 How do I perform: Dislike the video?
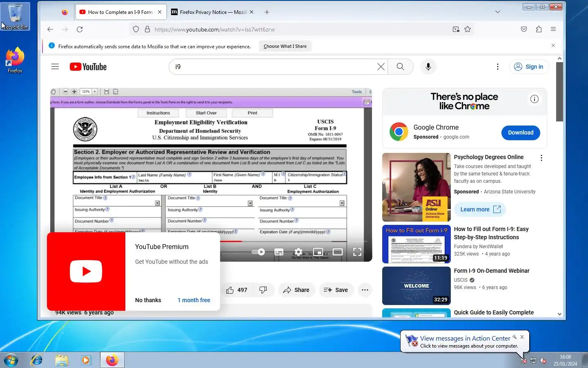tap(263, 290)
